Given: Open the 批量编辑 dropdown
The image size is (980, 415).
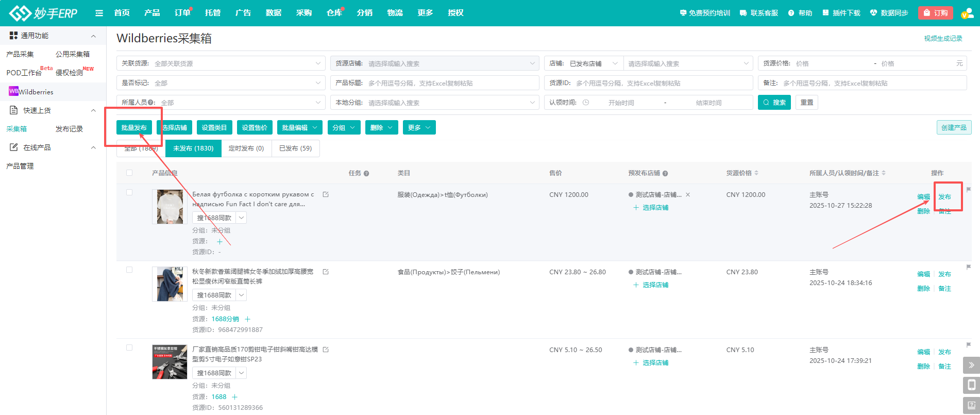Looking at the screenshot, I should coord(299,127).
